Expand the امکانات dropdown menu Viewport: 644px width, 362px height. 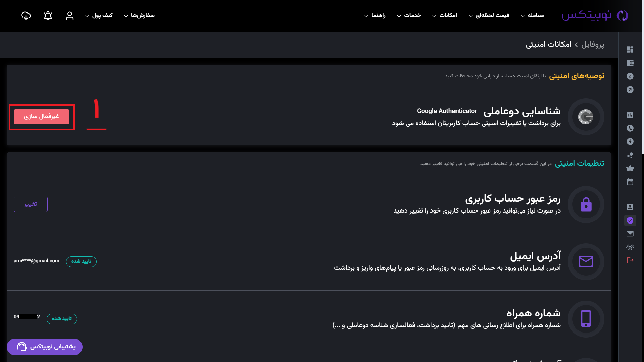pyautogui.click(x=444, y=15)
